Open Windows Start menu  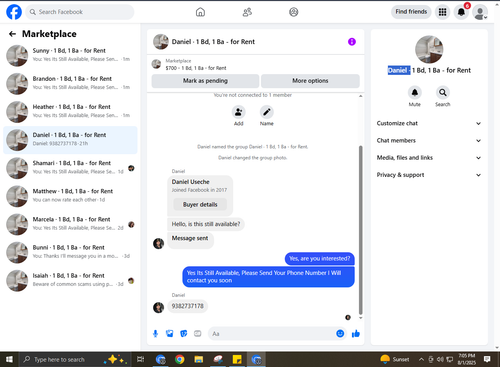[x=9, y=359]
